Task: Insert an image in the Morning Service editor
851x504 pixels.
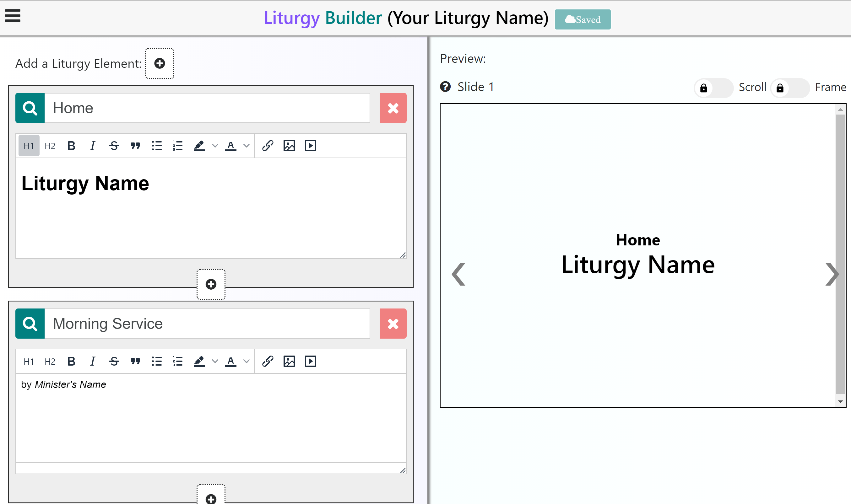Action: click(289, 361)
